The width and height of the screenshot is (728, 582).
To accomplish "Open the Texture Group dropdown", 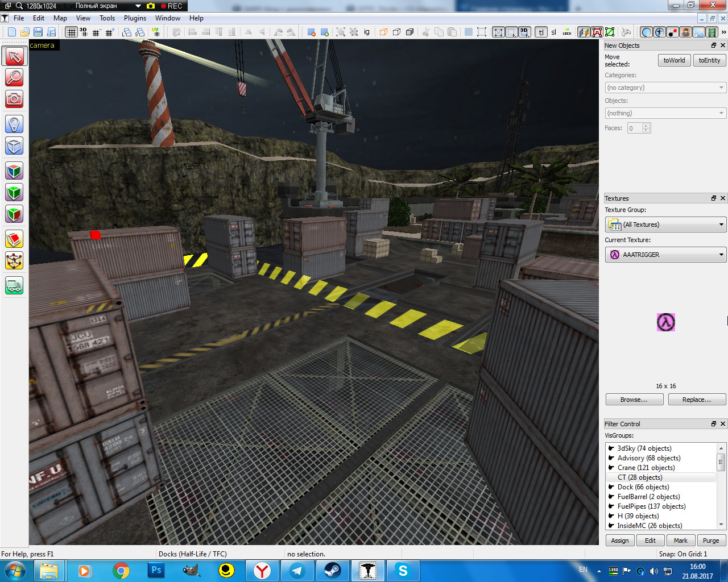I will pyautogui.click(x=665, y=225).
